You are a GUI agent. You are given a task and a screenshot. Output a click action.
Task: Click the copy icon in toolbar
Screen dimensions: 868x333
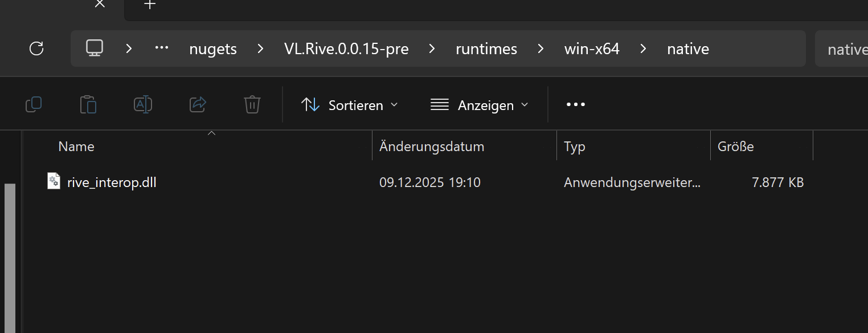pyautogui.click(x=34, y=104)
